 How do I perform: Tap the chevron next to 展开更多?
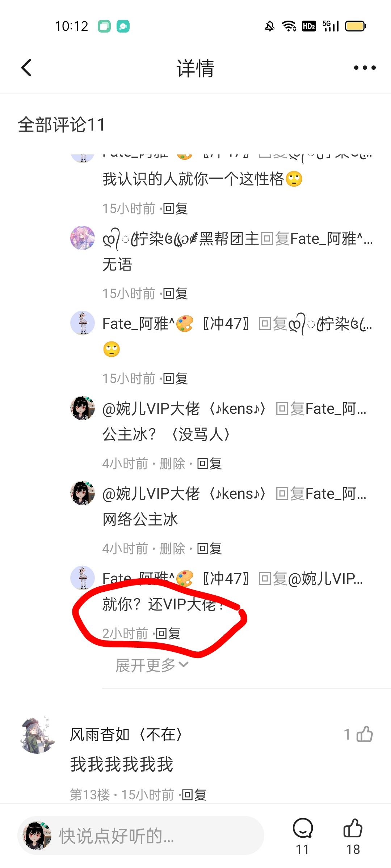click(x=184, y=665)
